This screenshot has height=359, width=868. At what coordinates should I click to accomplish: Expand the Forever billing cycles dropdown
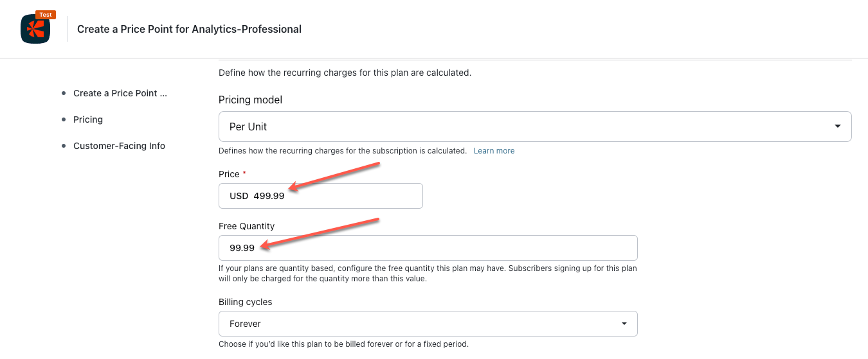click(x=428, y=324)
